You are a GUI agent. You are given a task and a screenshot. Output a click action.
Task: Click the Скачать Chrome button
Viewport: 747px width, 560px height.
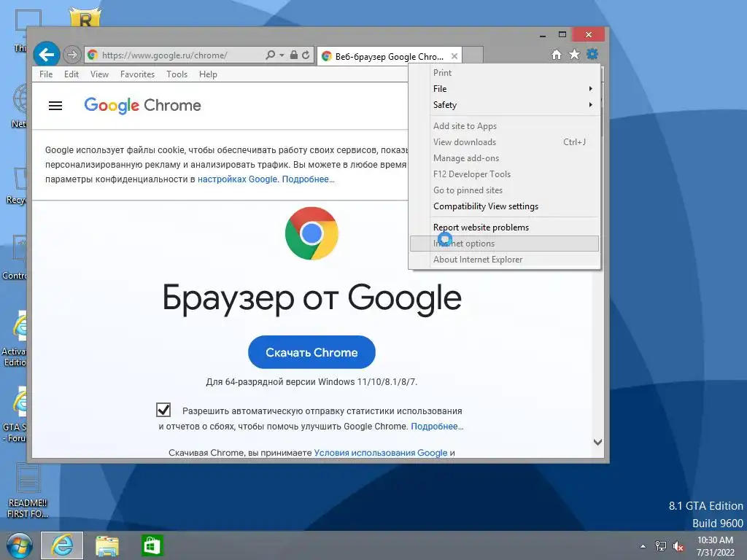[x=311, y=352]
